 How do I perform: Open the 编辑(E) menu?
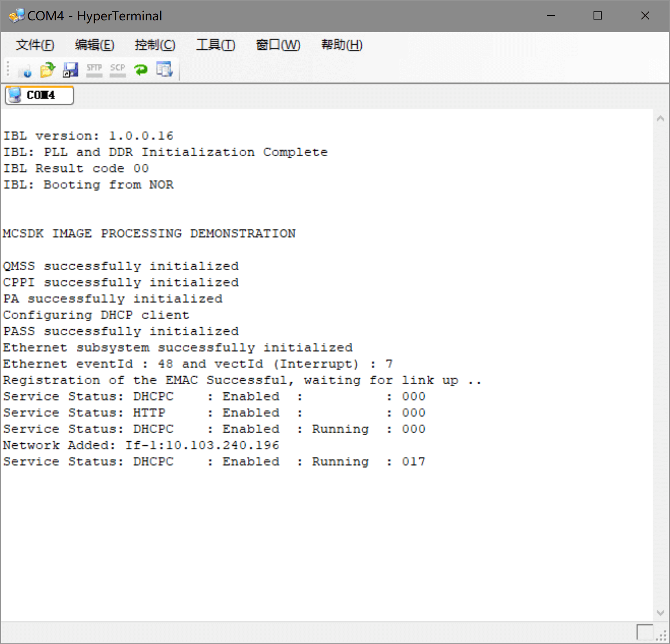click(x=94, y=45)
